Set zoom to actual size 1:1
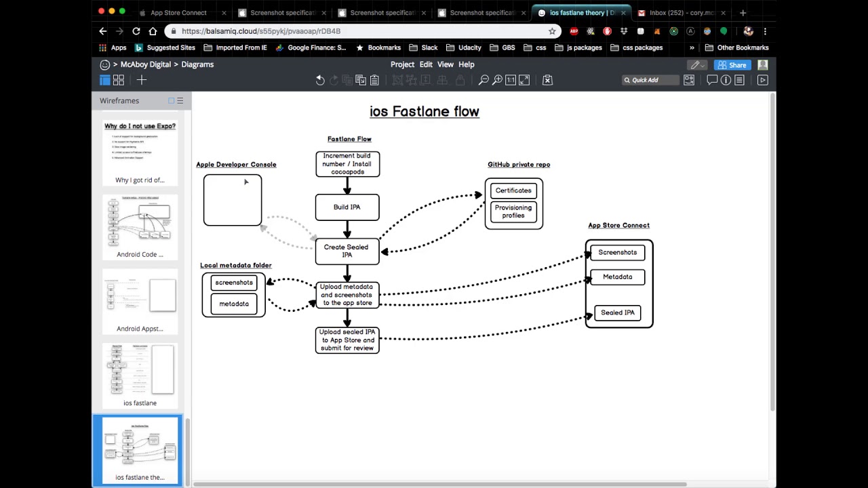The height and width of the screenshot is (488, 868). (x=511, y=80)
